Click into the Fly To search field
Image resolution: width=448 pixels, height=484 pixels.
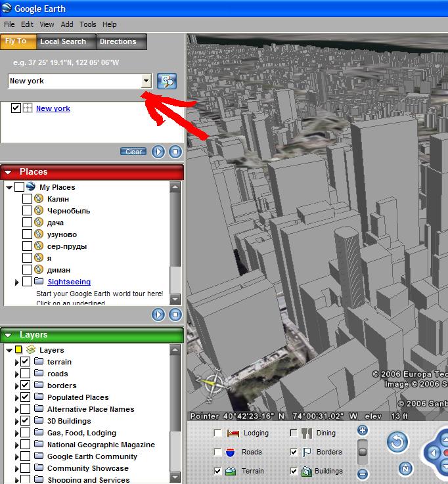point(75,81)
